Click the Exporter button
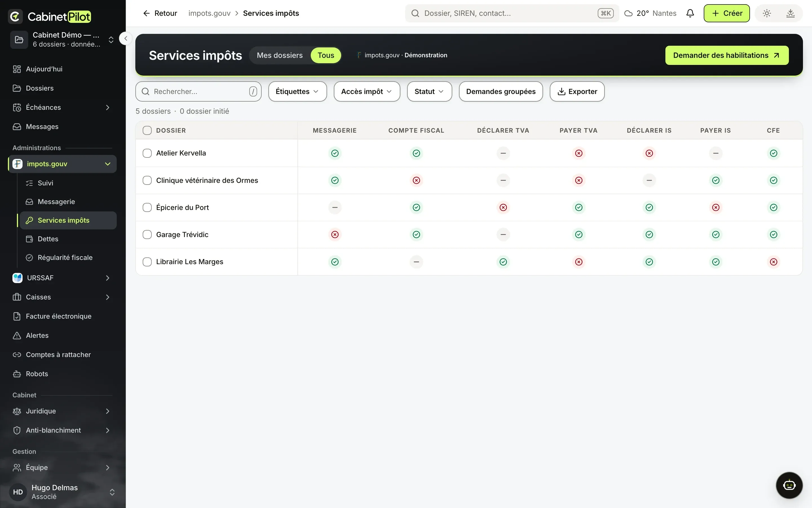This screenshot has height=508, width=812. click(577, 91)
